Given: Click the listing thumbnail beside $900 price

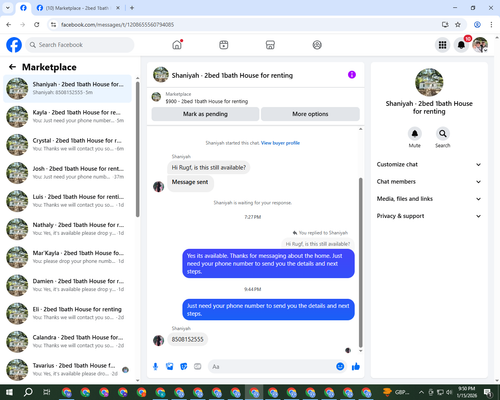Looking at the screenshot, I should tap(156, 97).
